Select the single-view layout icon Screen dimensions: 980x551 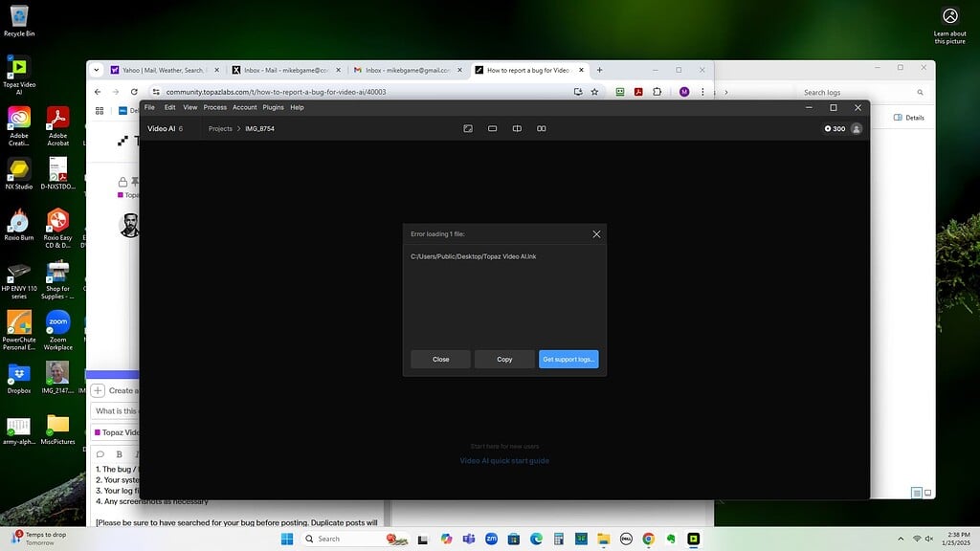pos(492,128)
